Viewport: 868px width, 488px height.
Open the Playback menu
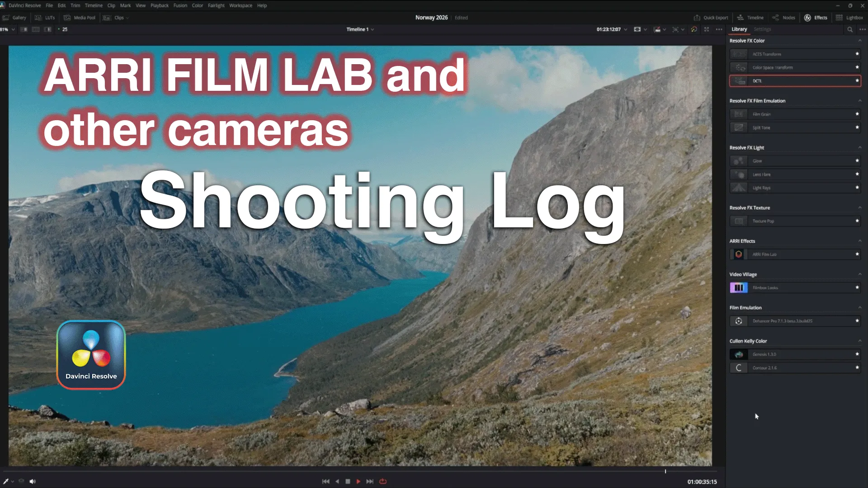(159, 5)
